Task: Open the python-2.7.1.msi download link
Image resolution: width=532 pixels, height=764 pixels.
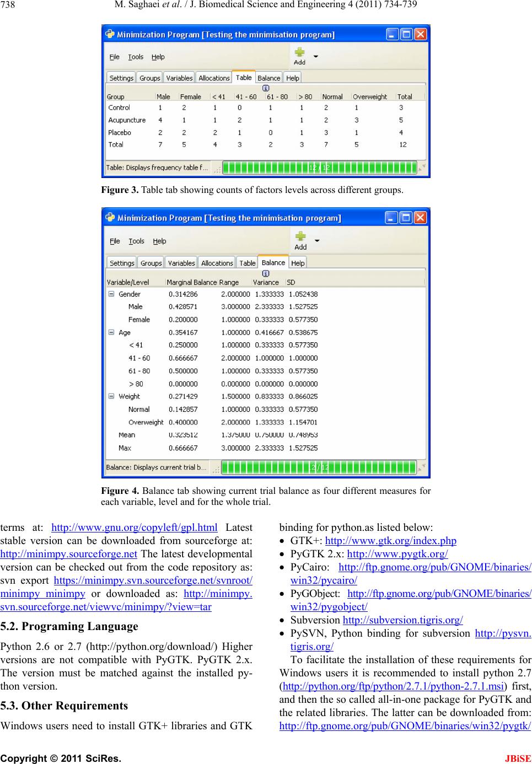Action: (393, 686)
